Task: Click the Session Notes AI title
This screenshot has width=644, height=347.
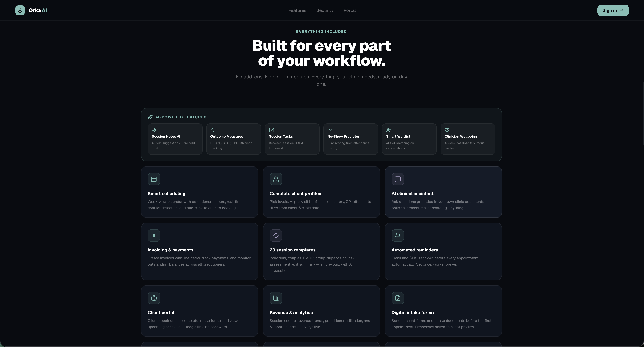Action: [x=166, y=137]
